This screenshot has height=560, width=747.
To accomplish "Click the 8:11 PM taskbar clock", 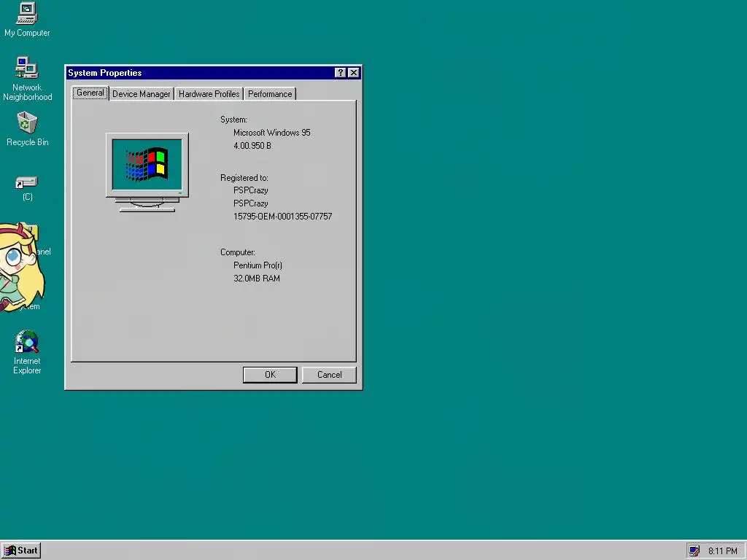I will [723, 551].
